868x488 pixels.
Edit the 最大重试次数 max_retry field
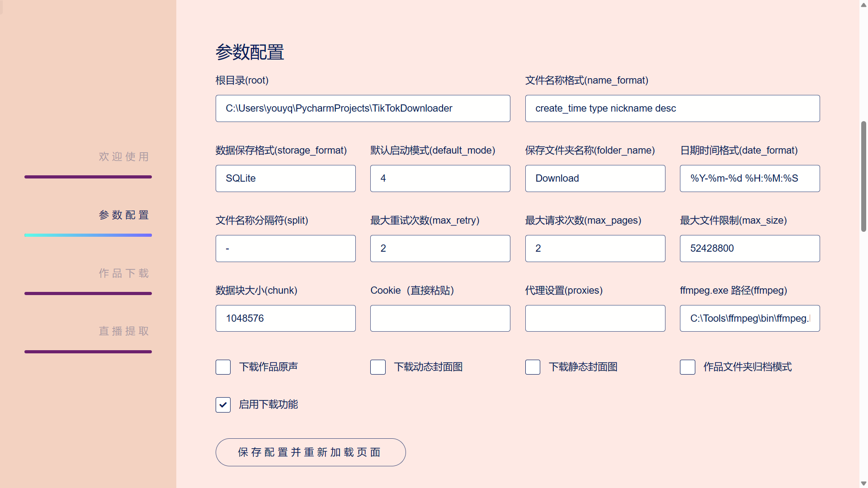click(440, 249)
